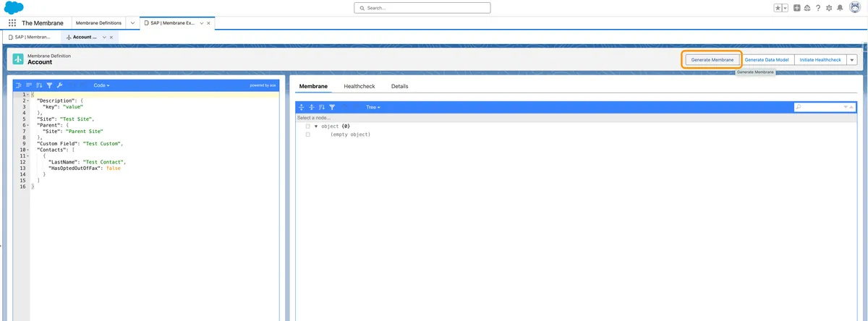Sort contents in the code editor toolbar
The image size is (868, 321).
click(x=39, y=85)
